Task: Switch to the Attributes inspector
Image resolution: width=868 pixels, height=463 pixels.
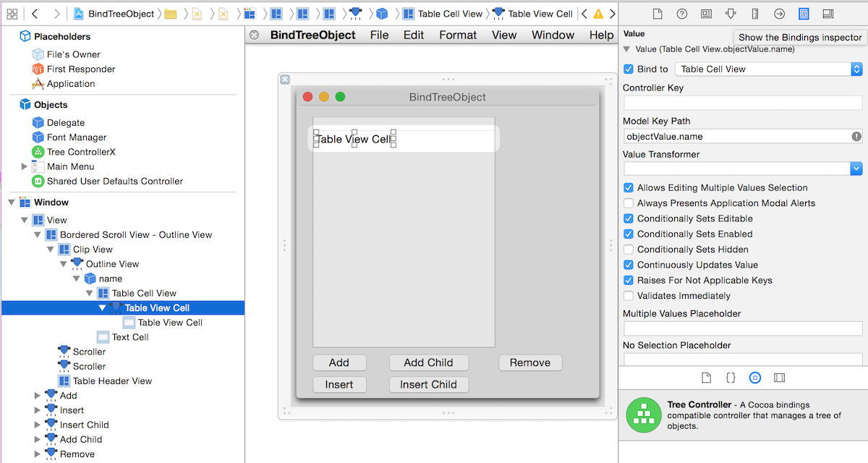Action: [x=731, y=14]
